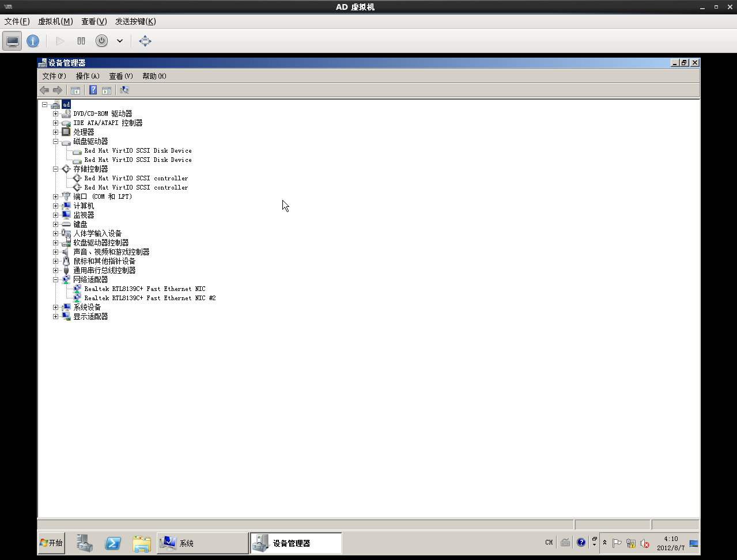Click the 监视器 category icon

coord(66,215)
